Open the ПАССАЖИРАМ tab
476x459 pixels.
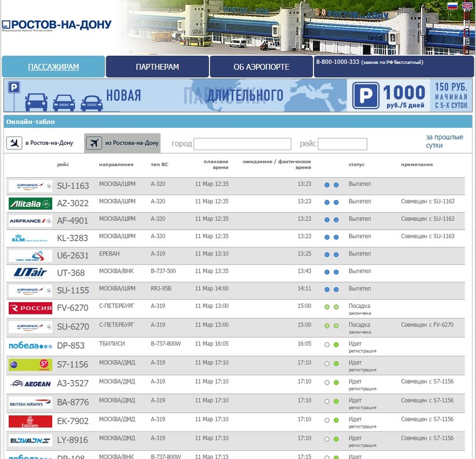[53, 67]
